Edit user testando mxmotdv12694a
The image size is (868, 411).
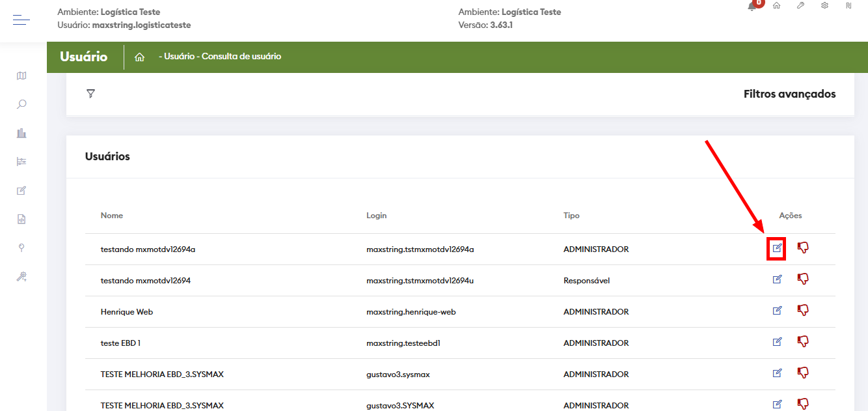tap(777, 248)
